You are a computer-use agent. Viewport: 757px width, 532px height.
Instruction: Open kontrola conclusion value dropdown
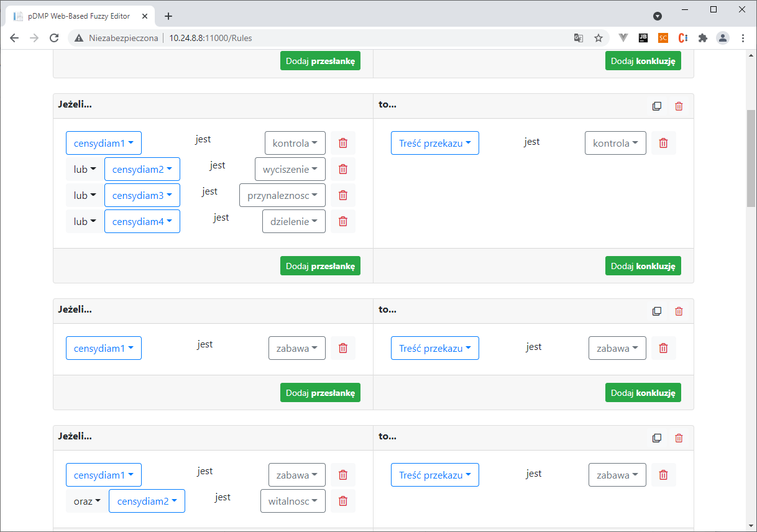point(615,143)
